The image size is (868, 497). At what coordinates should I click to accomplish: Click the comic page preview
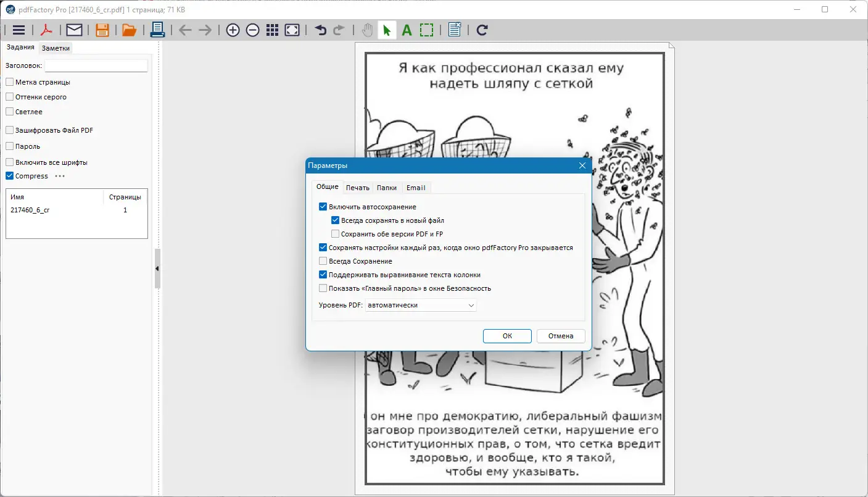pyautogui.click(x=515, y=268)
